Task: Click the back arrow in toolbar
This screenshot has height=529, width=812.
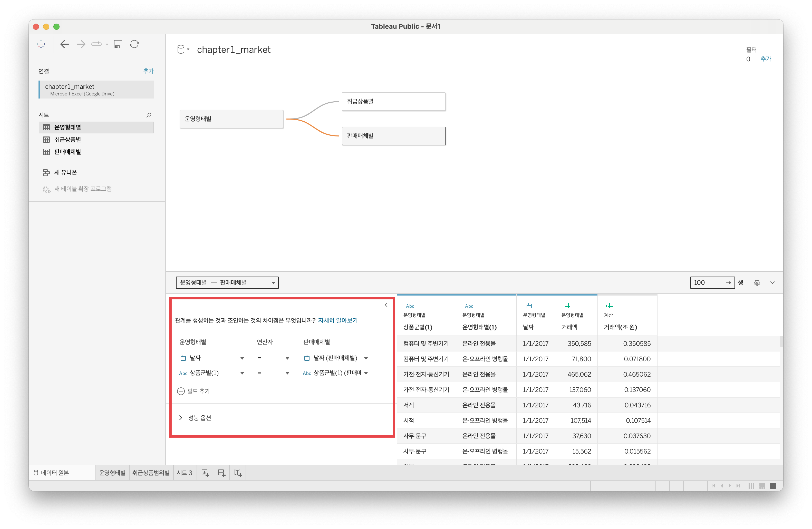Action: pos(64,44)
